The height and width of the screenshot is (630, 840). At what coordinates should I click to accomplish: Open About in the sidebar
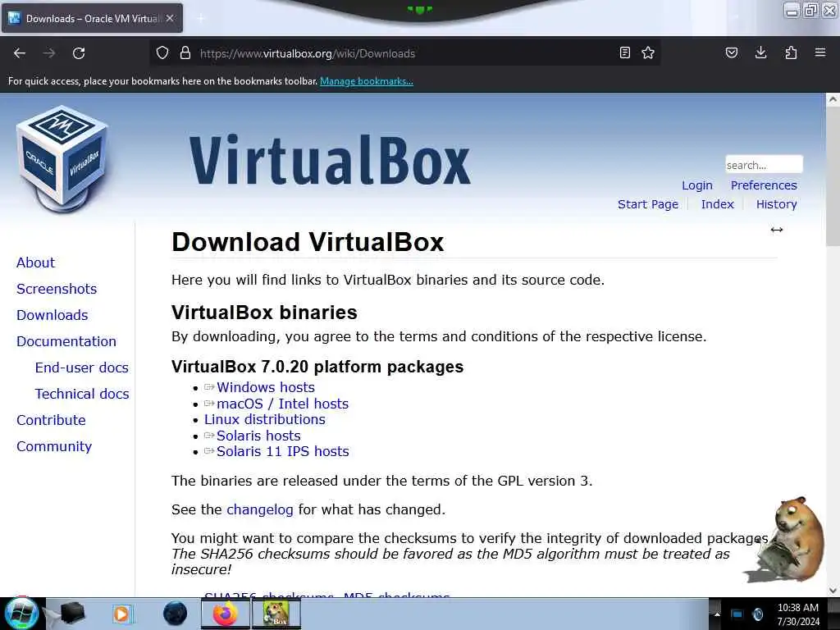pyautogui.click(x=36, y=262)
